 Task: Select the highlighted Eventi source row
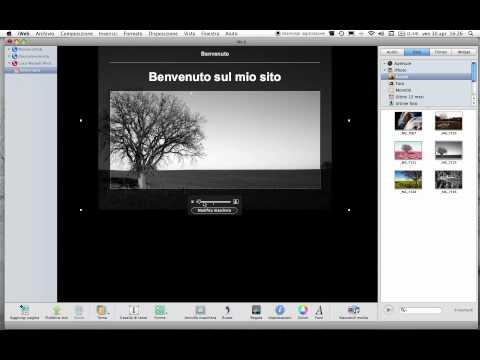pos(426,77)
